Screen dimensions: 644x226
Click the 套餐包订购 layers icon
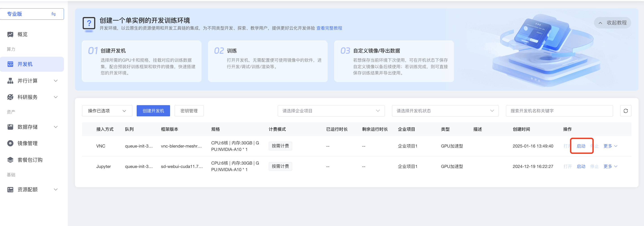[10, 160]
